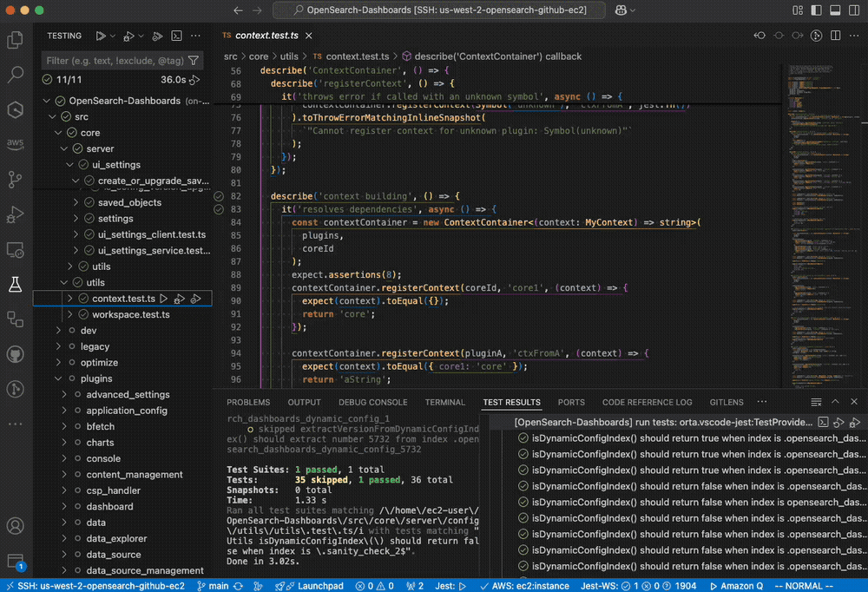Toggle the secondary side bar layout icon
Screen dimensions: 868x592
[854, 10]
